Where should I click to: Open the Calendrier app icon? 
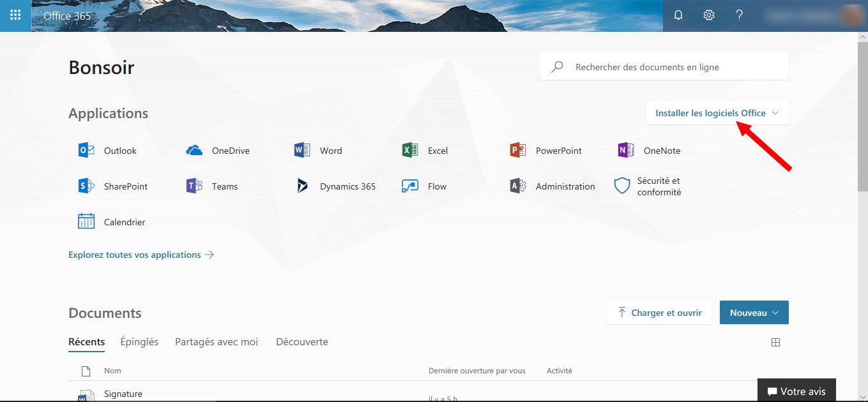[86, 222]
